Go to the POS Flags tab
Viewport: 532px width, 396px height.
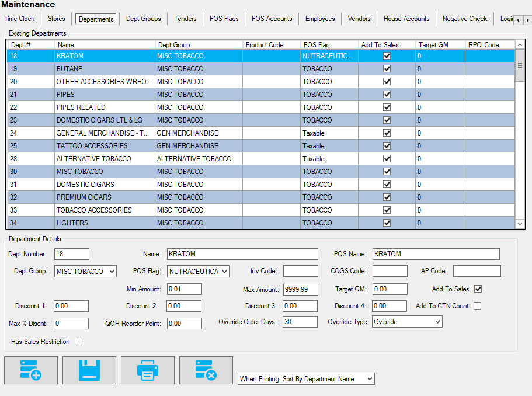click(224, 19)
